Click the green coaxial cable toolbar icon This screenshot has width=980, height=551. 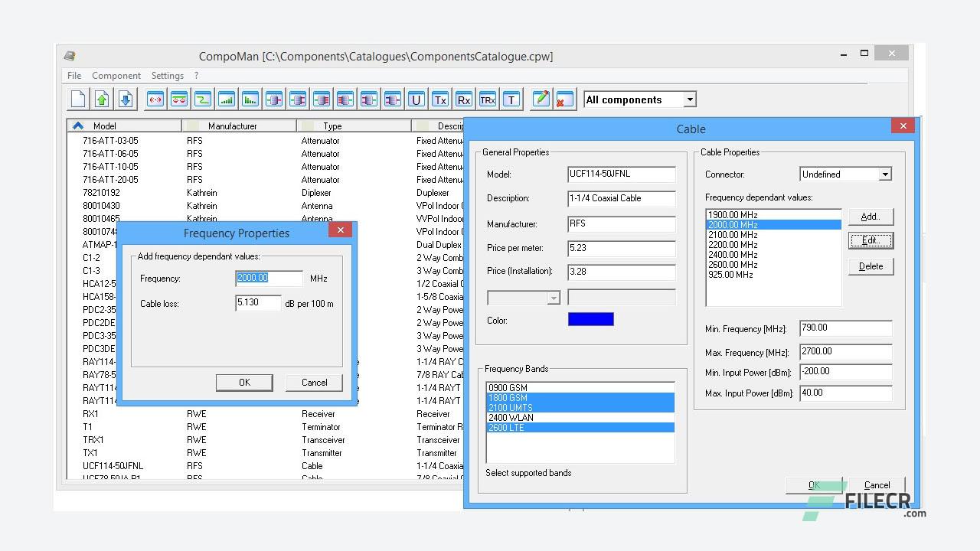[x=203, y=99]
